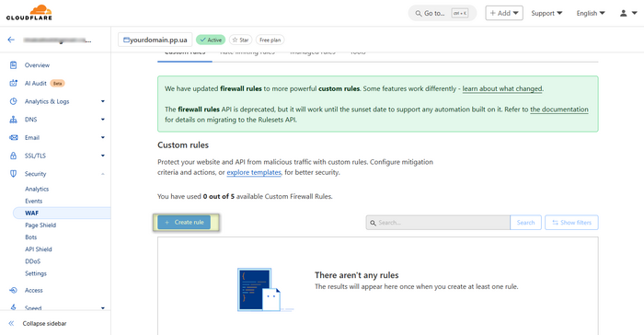This screenshot has height=335, width=644.
Task: Open Bots in the sidebar
Action: pos(30,237)
